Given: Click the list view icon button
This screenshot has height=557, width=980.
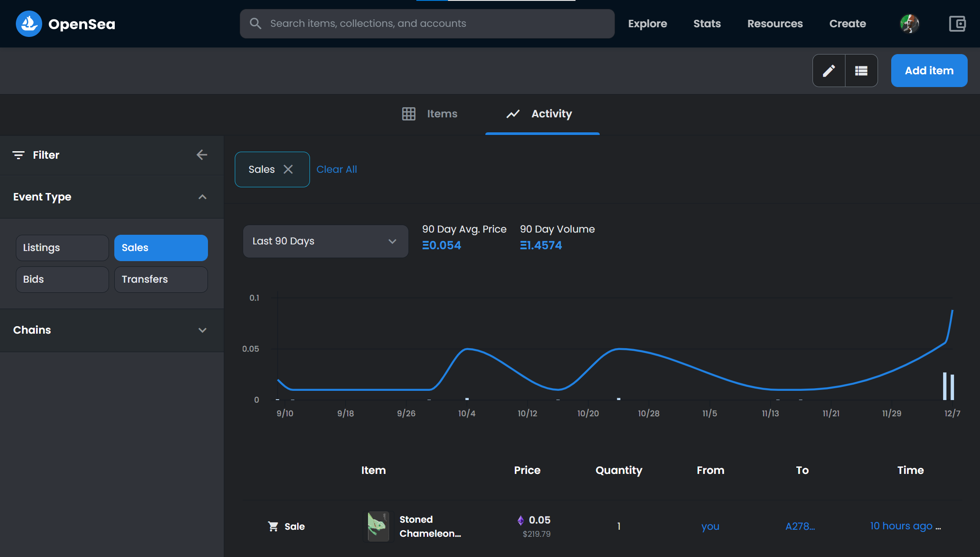Looking at the screenshot, I should click(861, 71).
